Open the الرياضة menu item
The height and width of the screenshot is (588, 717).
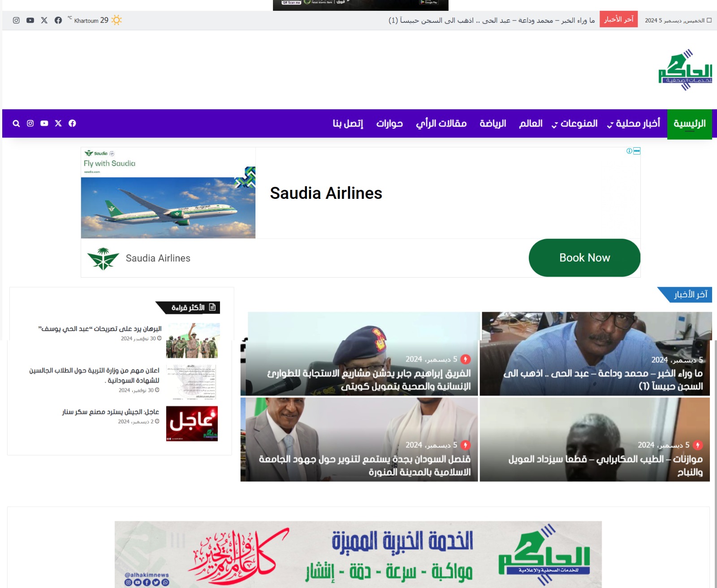(x=493, y=124)
